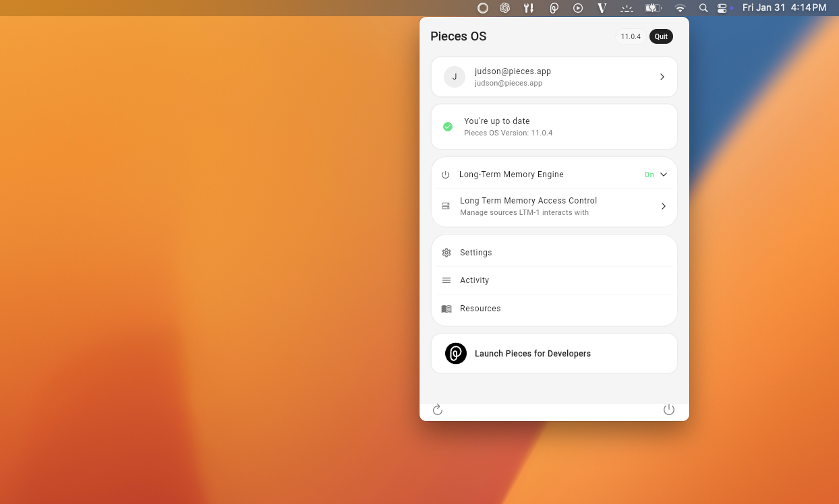Open the judson@pieces.app account row
Image resolution: width=839 pixels, height=504 pixels.
click(x=554, y=77)
